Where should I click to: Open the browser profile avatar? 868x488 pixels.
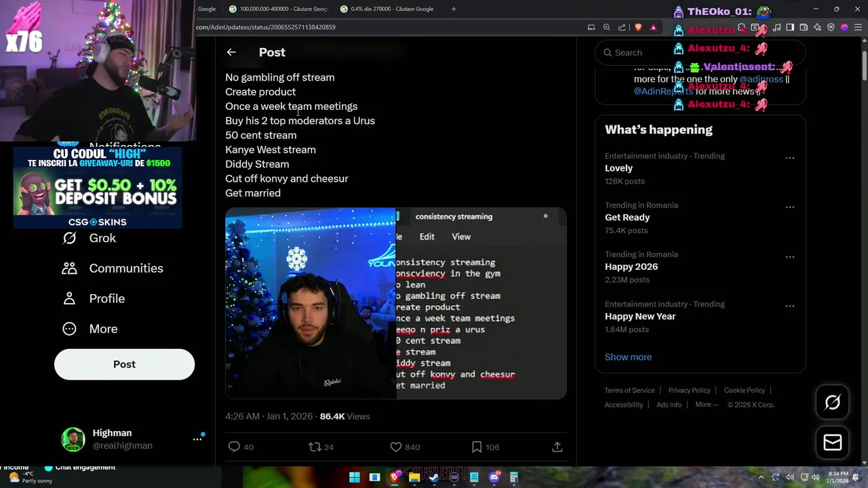tap(844, 27)
